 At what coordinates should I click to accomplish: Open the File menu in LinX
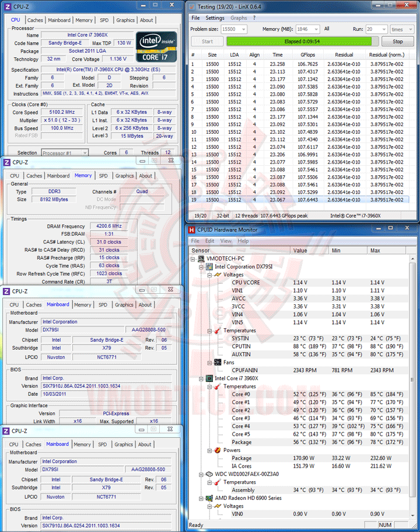195,18
